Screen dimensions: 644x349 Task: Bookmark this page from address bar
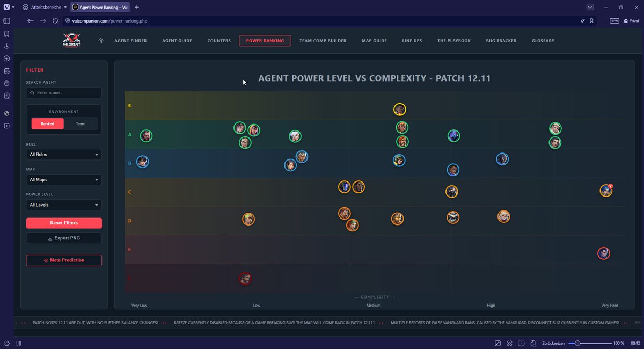pos(591,21)
